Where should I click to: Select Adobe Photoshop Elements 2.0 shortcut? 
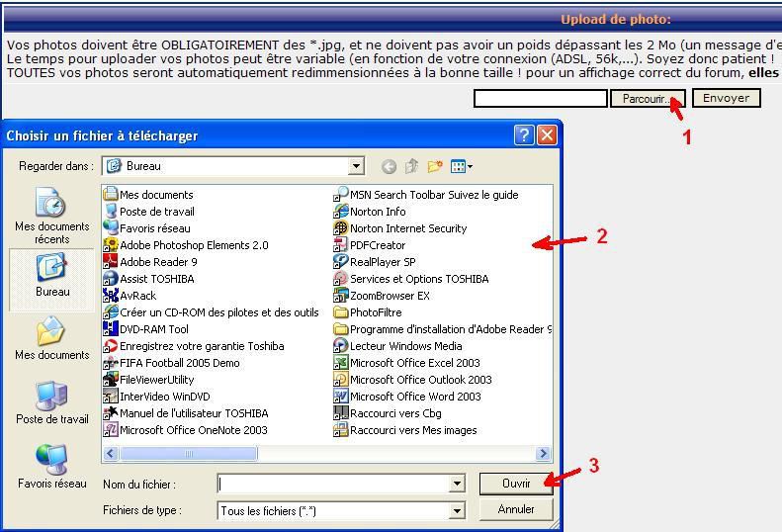[x=186, y=245]
